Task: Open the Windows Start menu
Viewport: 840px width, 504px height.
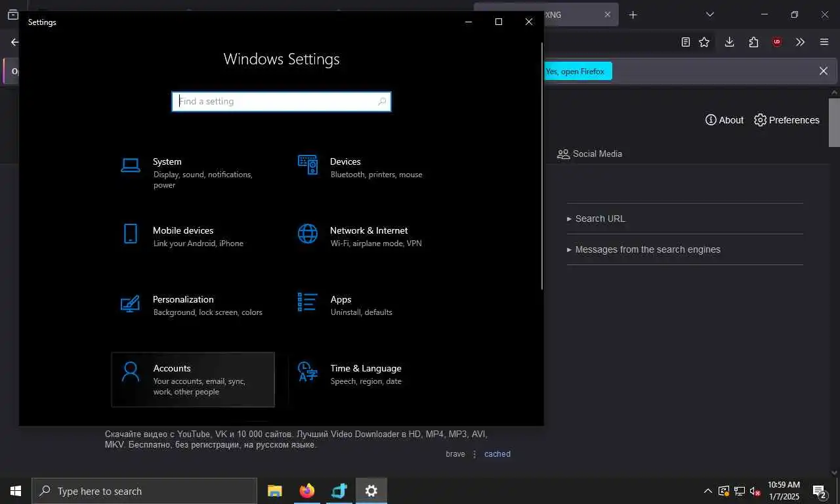Action: (x=16, y=491)
